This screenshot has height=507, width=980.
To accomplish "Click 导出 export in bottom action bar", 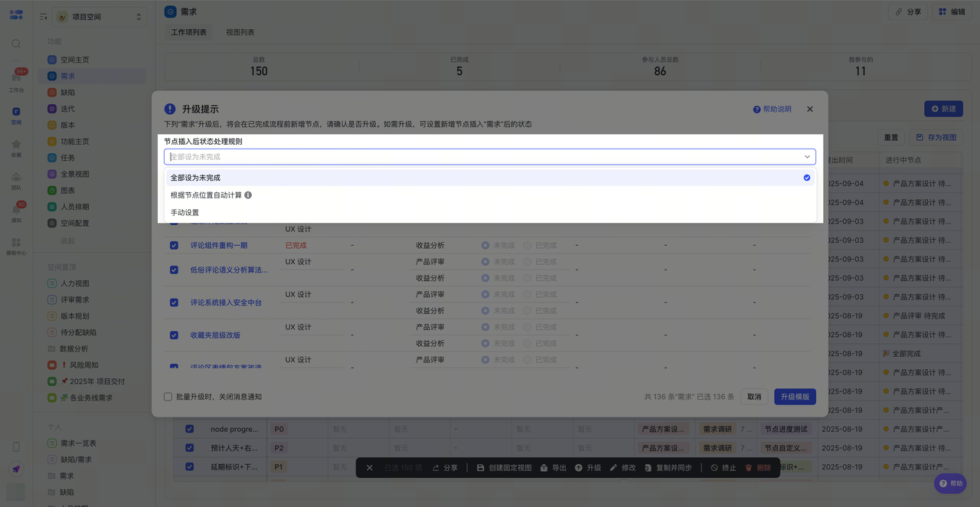I will 554,467.
